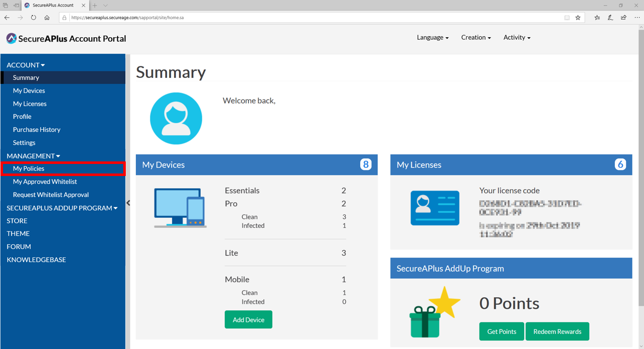Click the page refresh icon
This screenshot has height=349, width=644.
coord(33,17)
